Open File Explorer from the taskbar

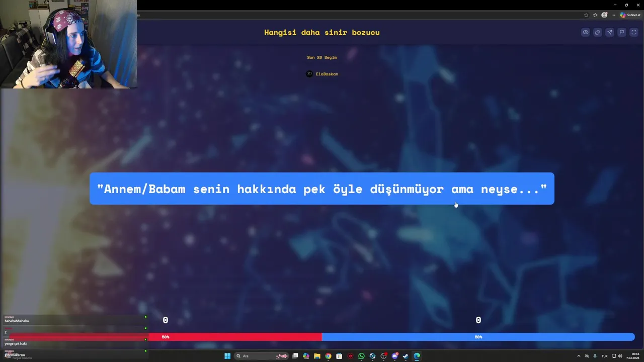(317, 356)
